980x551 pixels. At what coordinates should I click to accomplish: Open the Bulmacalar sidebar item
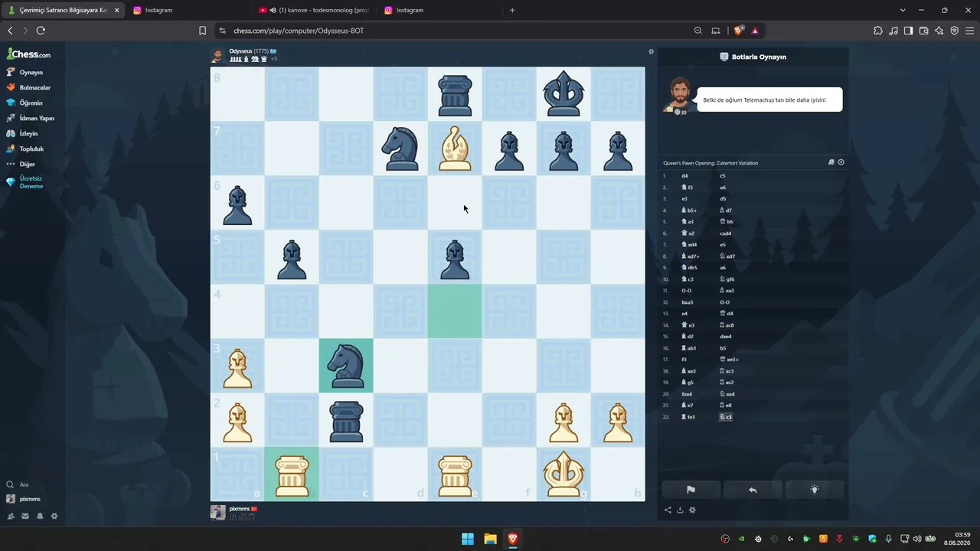click(x=28, y=87)
